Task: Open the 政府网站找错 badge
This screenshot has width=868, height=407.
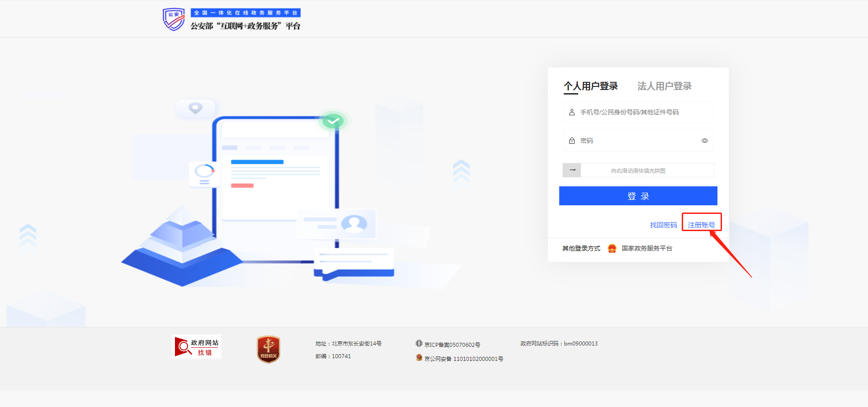Action: (x=197, y=347)
